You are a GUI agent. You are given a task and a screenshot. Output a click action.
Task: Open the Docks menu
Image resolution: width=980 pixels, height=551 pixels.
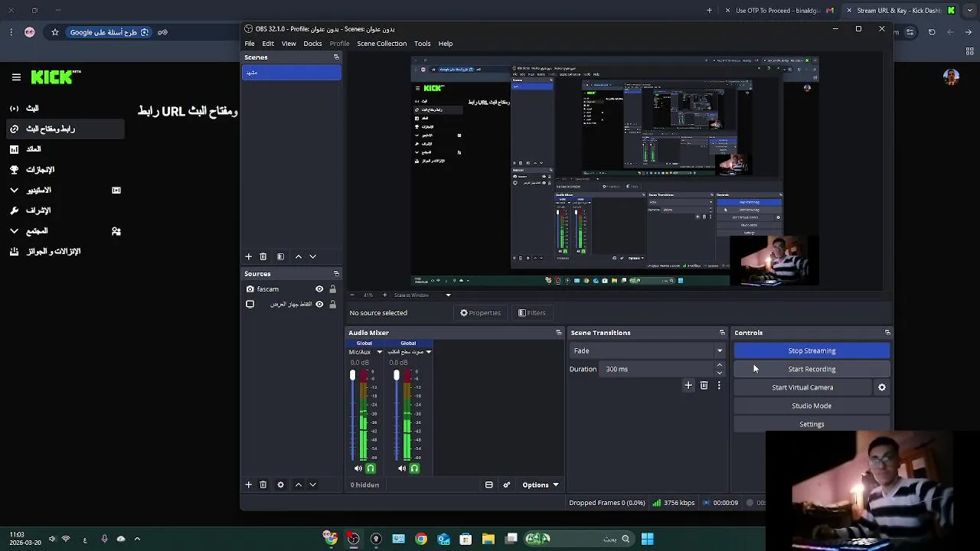click(312, 44)
